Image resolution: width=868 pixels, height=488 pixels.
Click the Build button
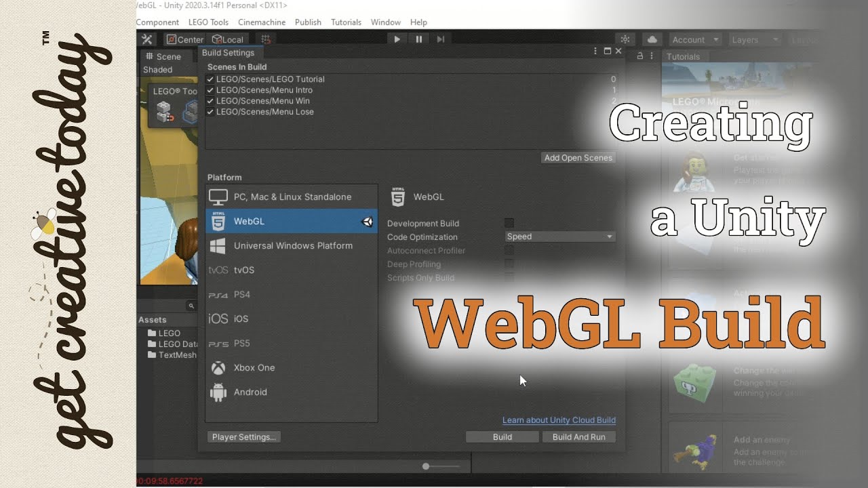point(502,437)
